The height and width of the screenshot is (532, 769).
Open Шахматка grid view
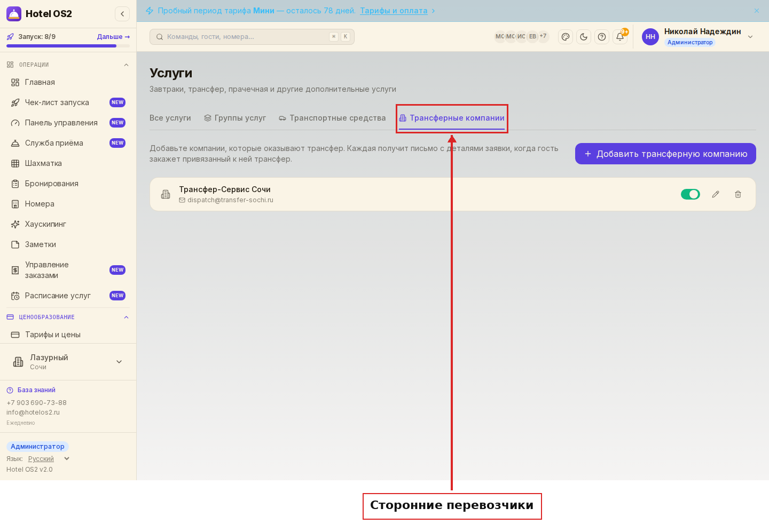68,163
